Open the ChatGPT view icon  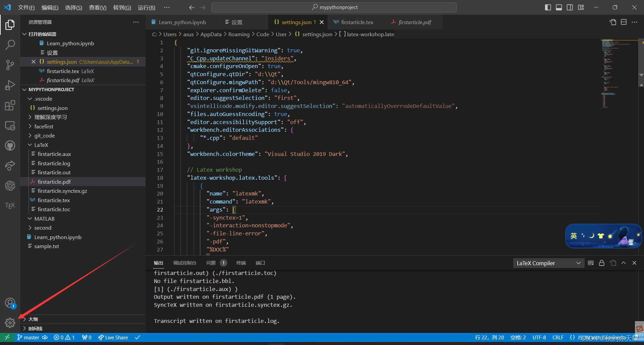(10, 185)
